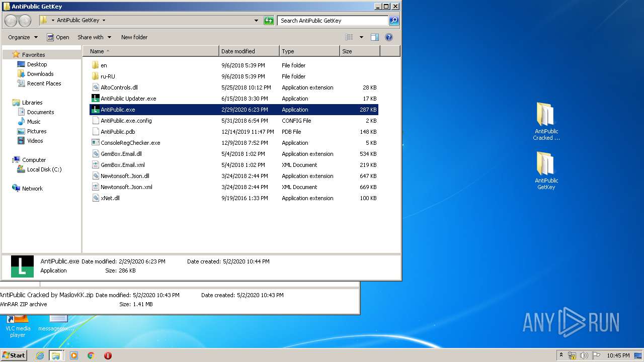Image resolution: width=644 pixels, height=362 pixels.
Task: Click the Search AntiPublic GetKey field
Action: (333, 21)
